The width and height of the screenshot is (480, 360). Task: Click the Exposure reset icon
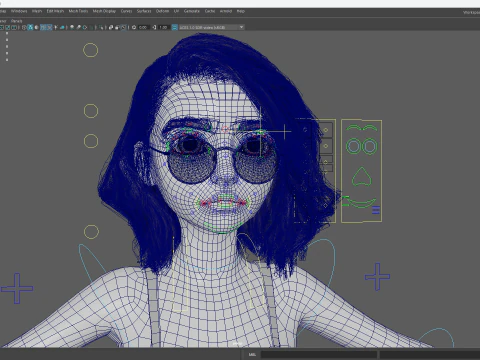point(134,27)
